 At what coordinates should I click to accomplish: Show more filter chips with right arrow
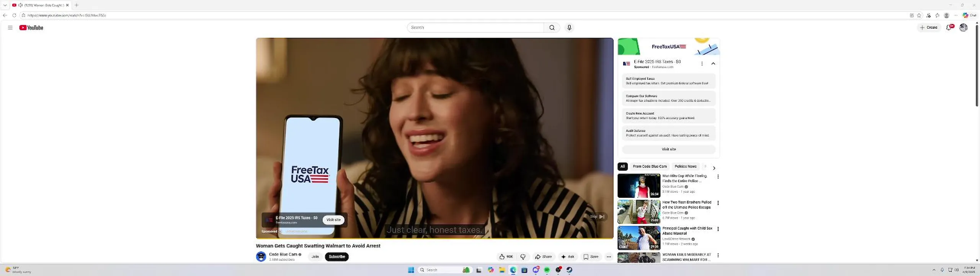(714, 168)
